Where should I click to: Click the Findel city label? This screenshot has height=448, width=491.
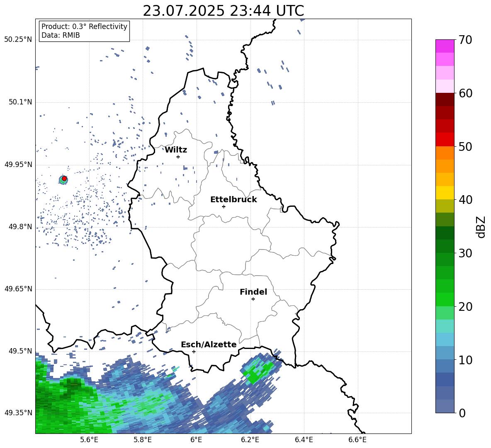tap(253, 292)
